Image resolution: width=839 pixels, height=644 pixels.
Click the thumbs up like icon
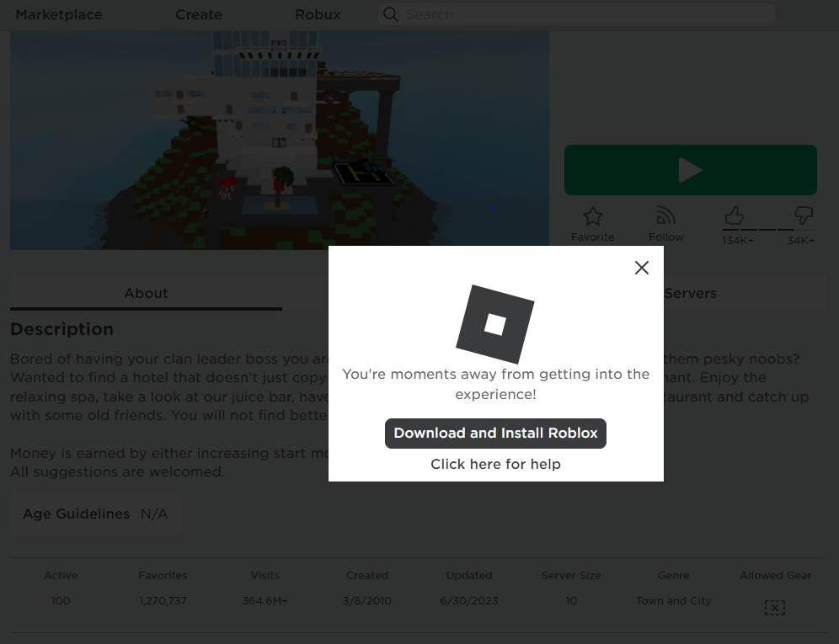735,216
